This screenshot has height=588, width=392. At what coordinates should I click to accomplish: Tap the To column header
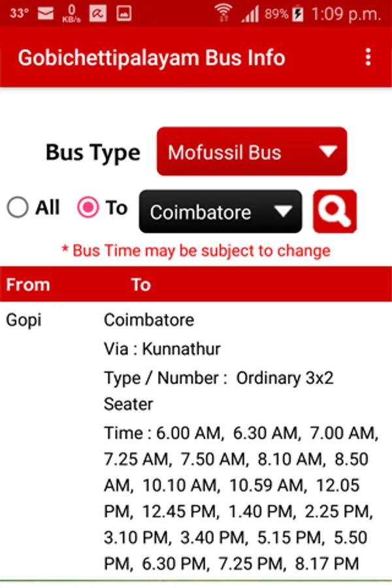tap(140, 285)
